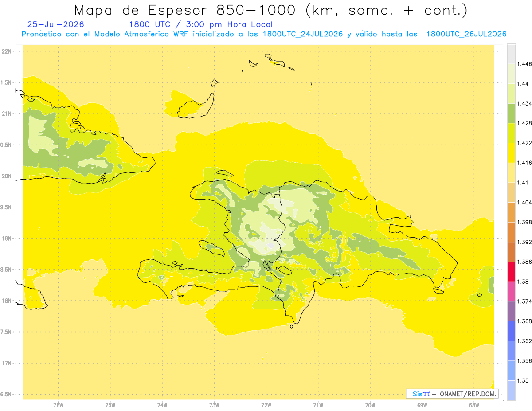Click the '76W' longitude label

coord(58,405)
